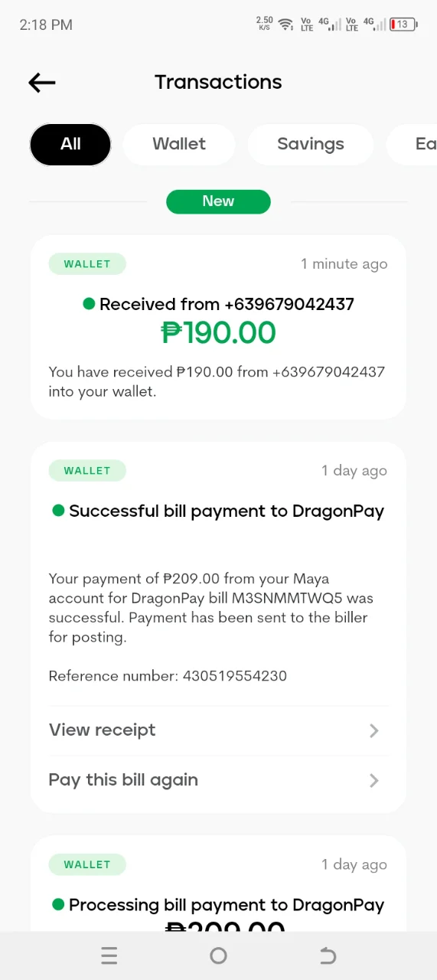Open View receipt for DragonPay payment
The image size is (437, 980).
pos(218,730)
